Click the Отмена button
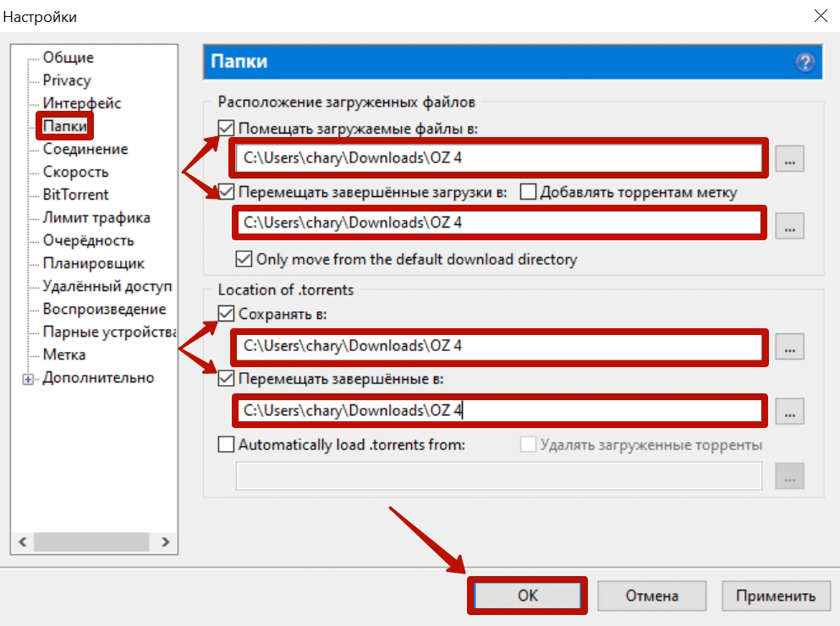Viewport: 840px width, 626px height. click(651, 596)
